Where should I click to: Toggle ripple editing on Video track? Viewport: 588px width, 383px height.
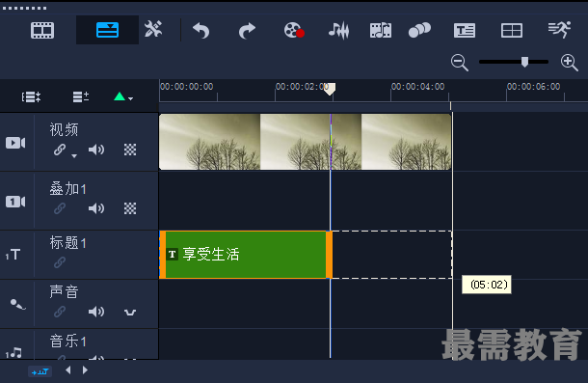[60, 150]
